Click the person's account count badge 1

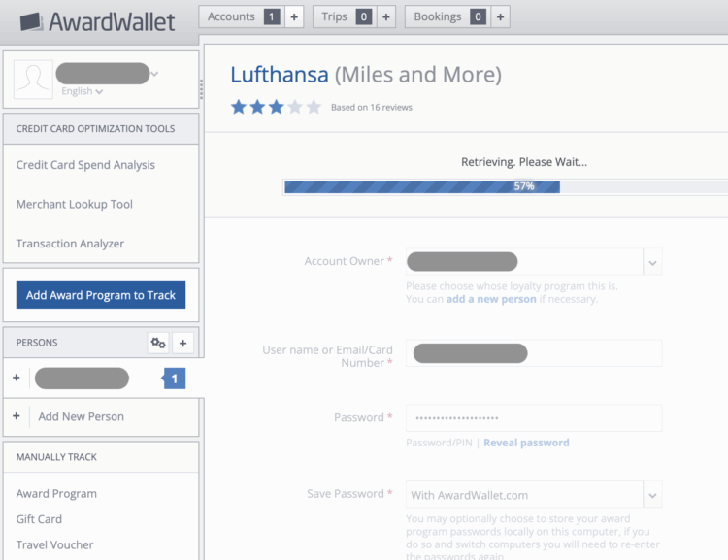[x=174, y=379]
